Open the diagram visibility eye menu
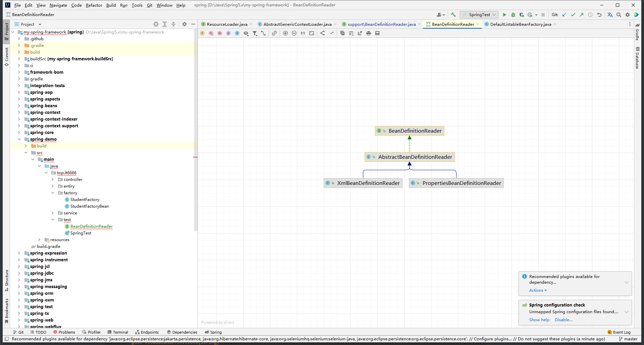 pyautogui.click(x=246, y=33)
